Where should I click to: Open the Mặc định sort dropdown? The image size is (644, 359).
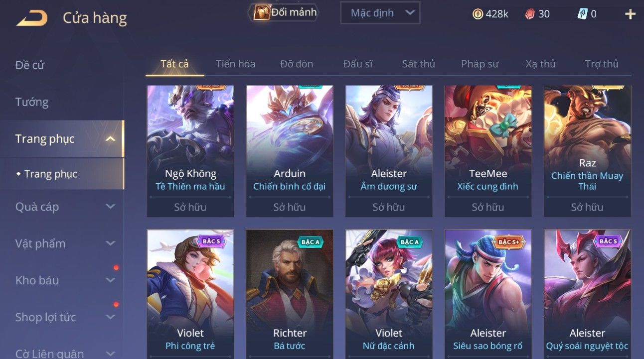point(380,13)
